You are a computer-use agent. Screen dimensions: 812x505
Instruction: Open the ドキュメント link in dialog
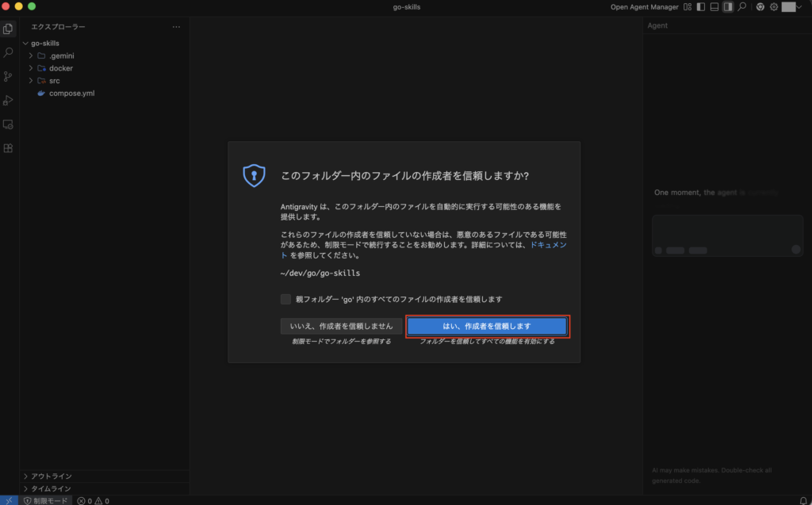[548, 246]
